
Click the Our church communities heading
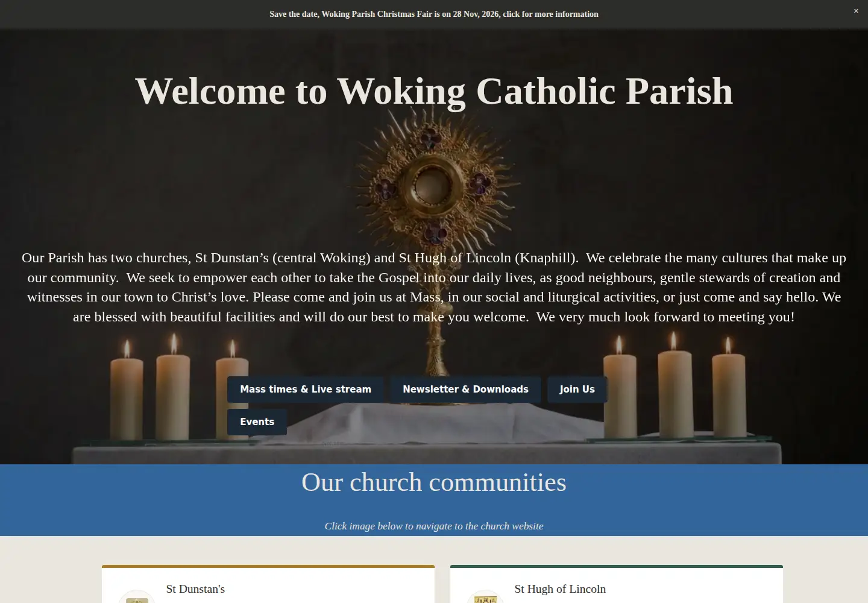[434, 482]
